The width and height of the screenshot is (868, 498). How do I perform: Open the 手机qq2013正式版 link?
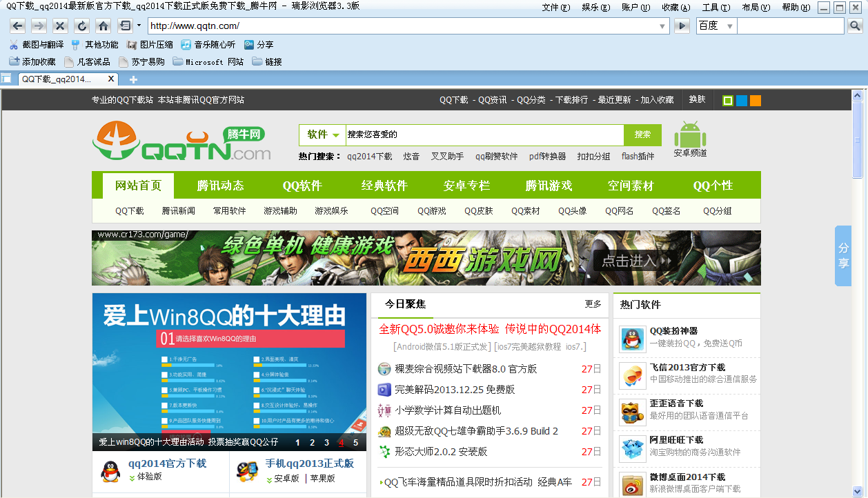point(310,464)
